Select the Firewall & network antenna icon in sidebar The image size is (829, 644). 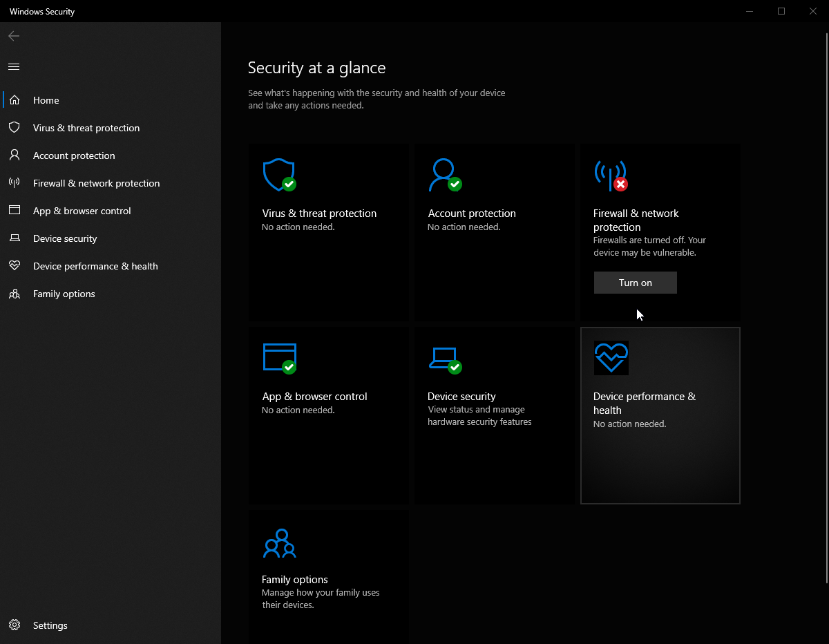click(14, 183)
